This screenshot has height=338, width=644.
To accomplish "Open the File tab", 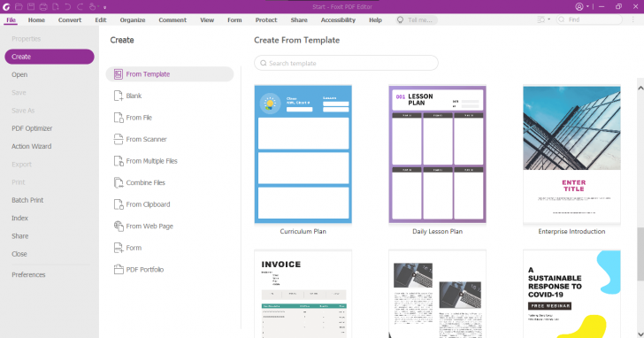I will (x=11, y=19).
